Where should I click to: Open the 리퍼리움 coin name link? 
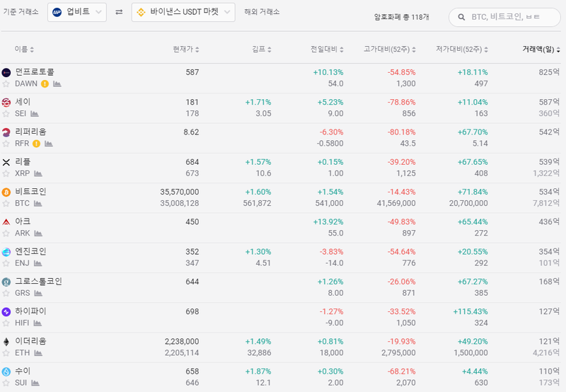coord(30,132)
